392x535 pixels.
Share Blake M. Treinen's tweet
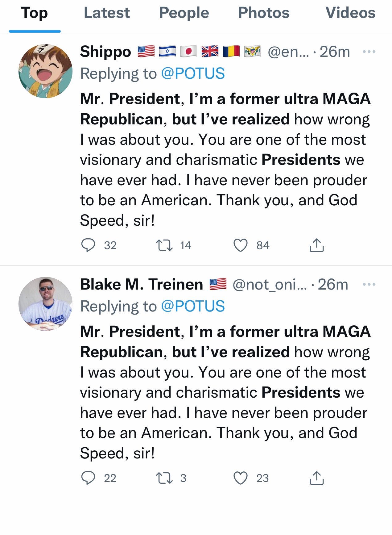pyautogui.click(x=316, y=478)
